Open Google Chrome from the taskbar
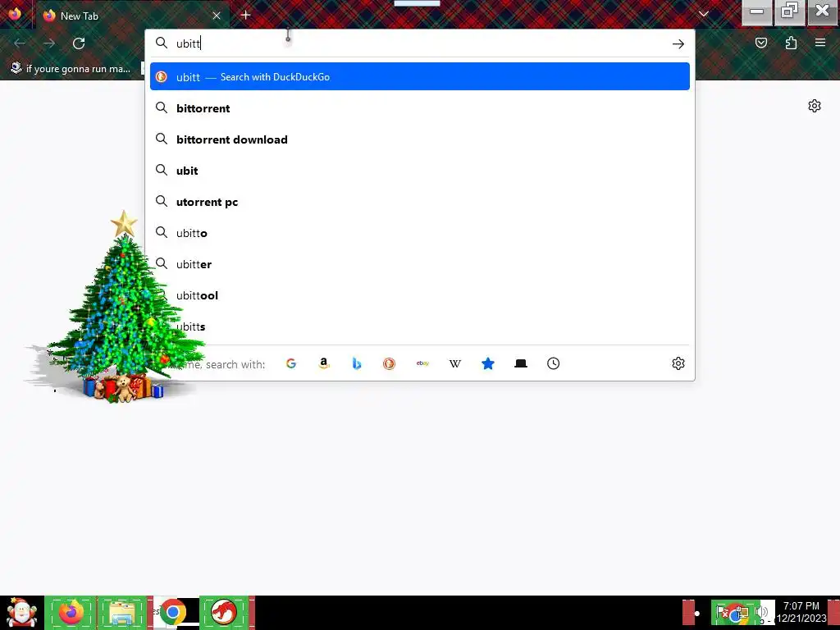The height and width of the screenshot is (630, 840). tap(173, 613)
